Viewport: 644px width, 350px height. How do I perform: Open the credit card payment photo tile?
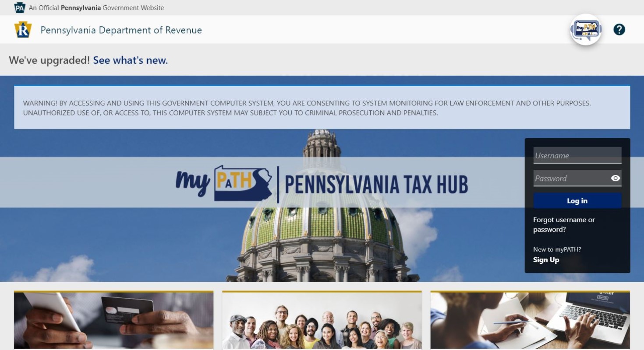(x=113, y=320)
